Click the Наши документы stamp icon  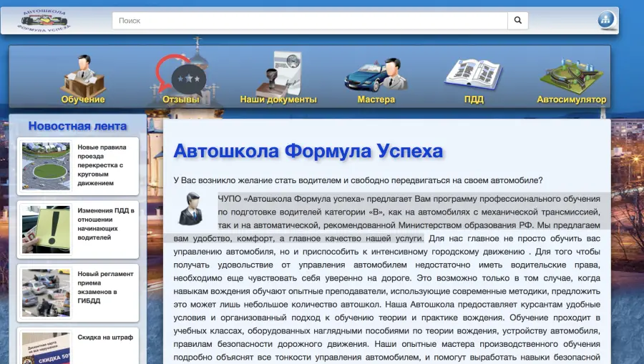(x=278, y=73)
